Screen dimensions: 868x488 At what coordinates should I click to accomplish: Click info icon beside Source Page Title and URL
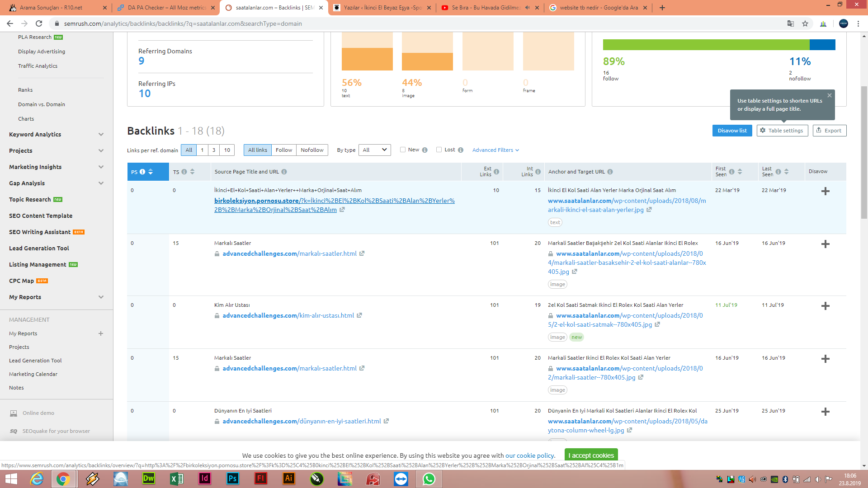[284, 172]
